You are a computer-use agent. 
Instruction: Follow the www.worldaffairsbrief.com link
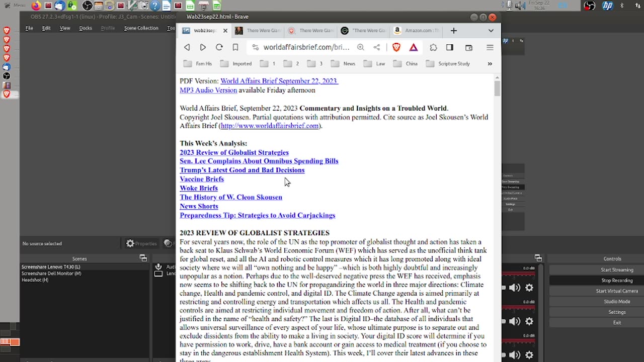pos(270,126)
